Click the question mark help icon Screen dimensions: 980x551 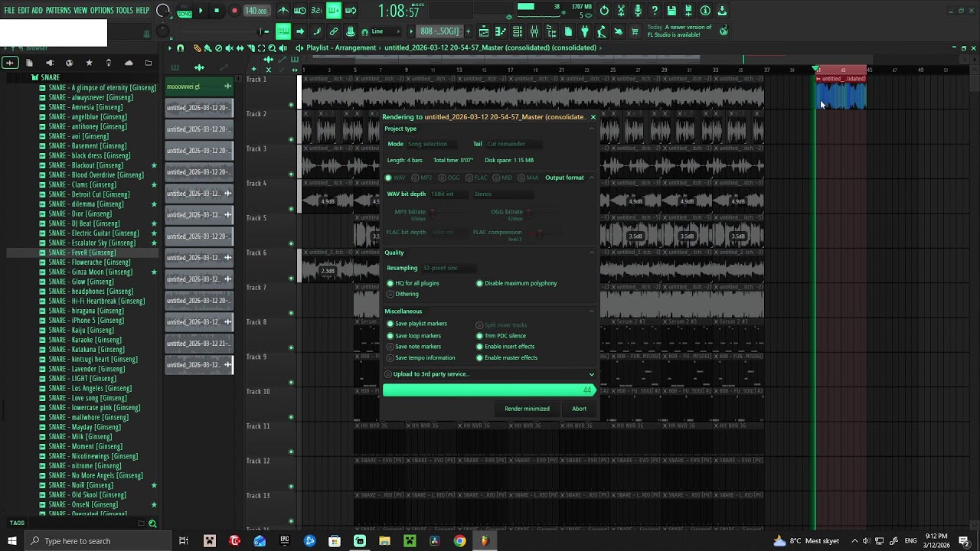coord(655,11)
